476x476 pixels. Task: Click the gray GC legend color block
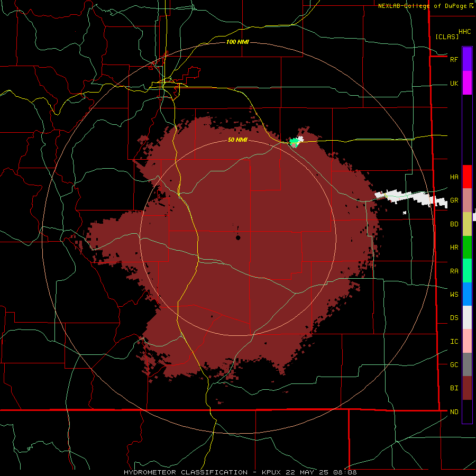(x=467, y=364)
